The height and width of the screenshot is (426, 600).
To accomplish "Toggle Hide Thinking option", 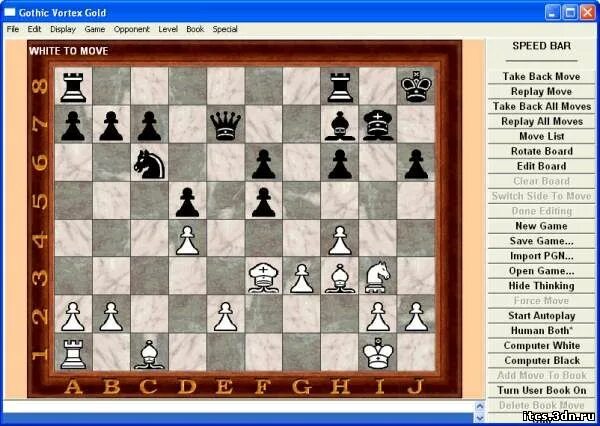I will tap(541, 286).
